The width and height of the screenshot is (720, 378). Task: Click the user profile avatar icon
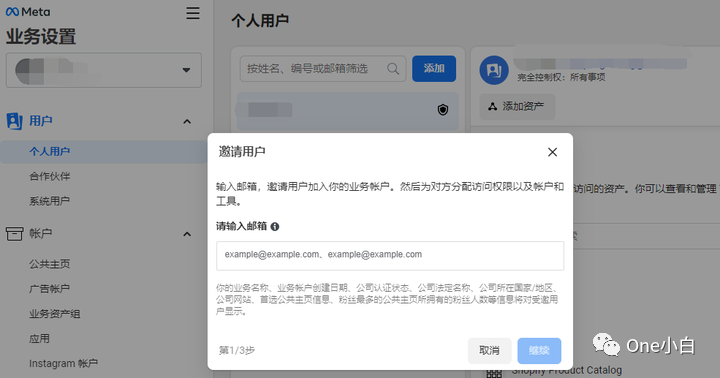(494, 70)
